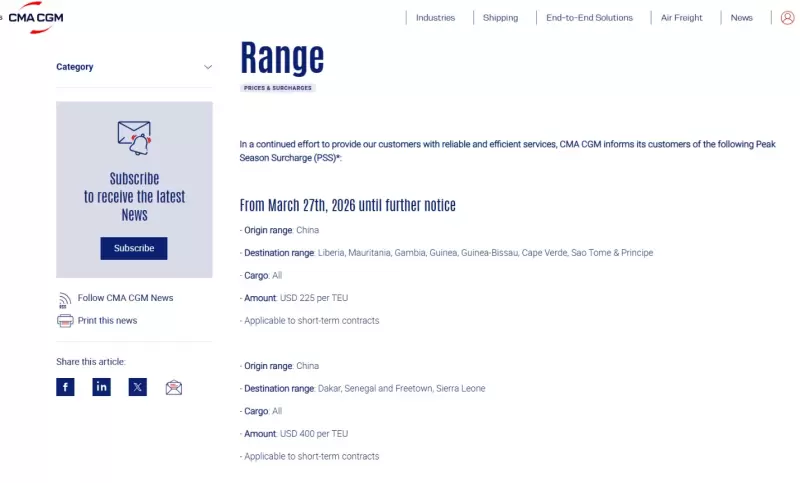Share article on X (Twitter)
The height and width of the screenshot is (483, 800).
point(137,387)
